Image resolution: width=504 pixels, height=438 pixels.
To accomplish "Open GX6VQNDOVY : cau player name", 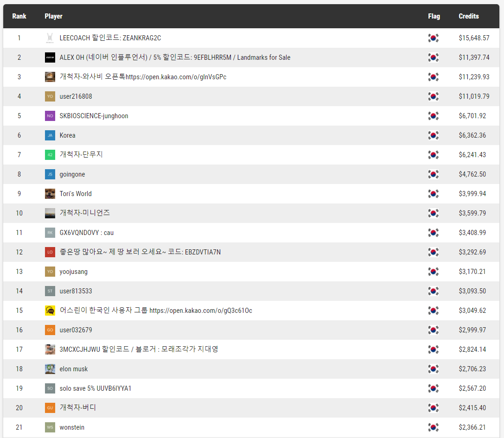I will coord(86,233).
